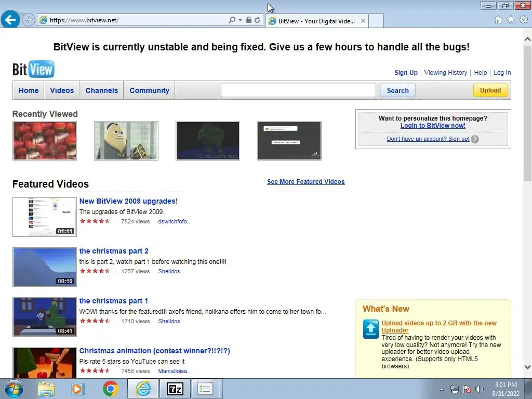The image size is (532, 399).
Task: Open Favorites star icon
Action: point(511,20)
